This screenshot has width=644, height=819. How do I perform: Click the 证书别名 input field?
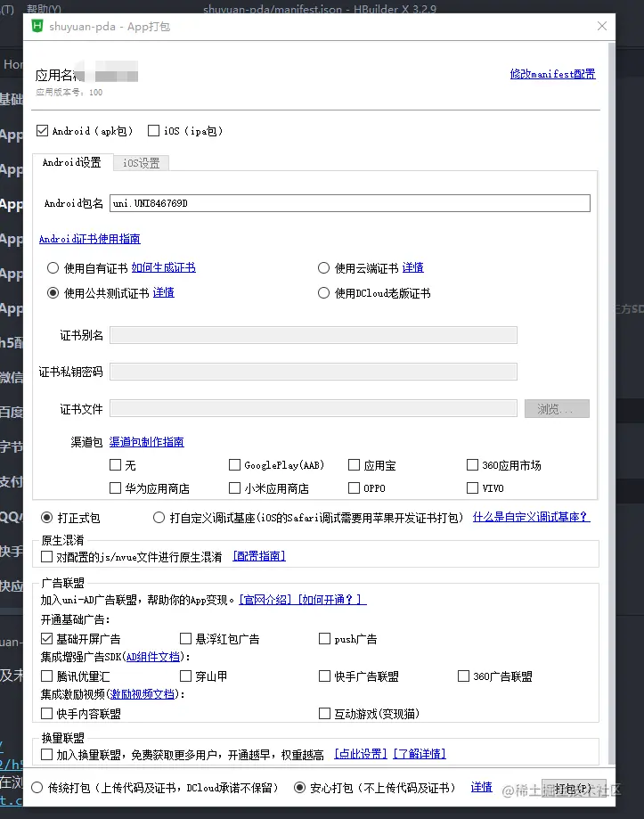point(314,335)
